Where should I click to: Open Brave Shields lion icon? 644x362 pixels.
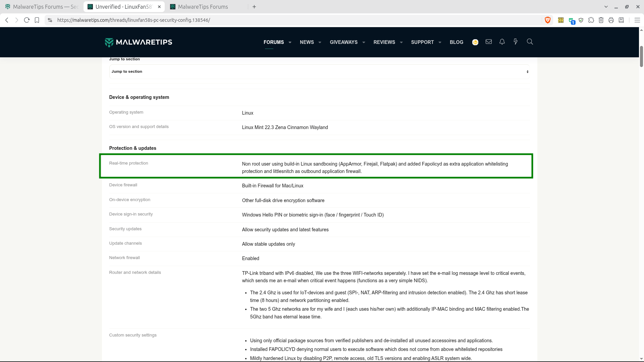click(x=548, y=20)
